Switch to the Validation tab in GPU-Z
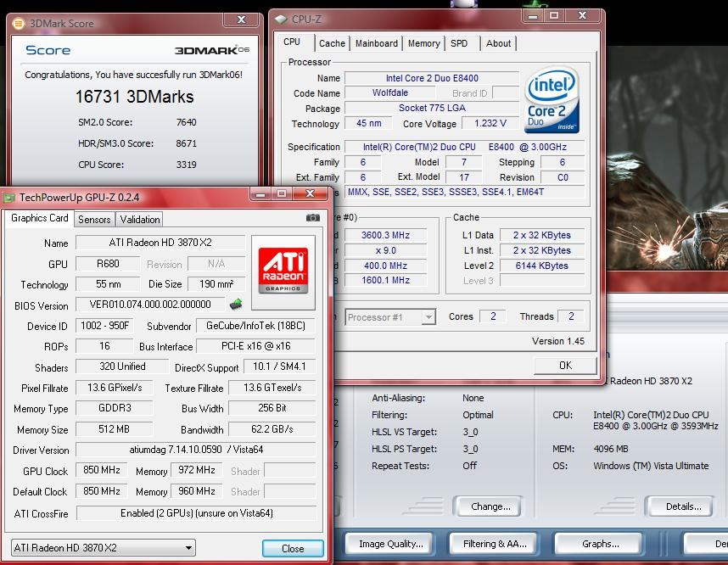The width and height of the screenshot is (728, 565). pos(140,220)
